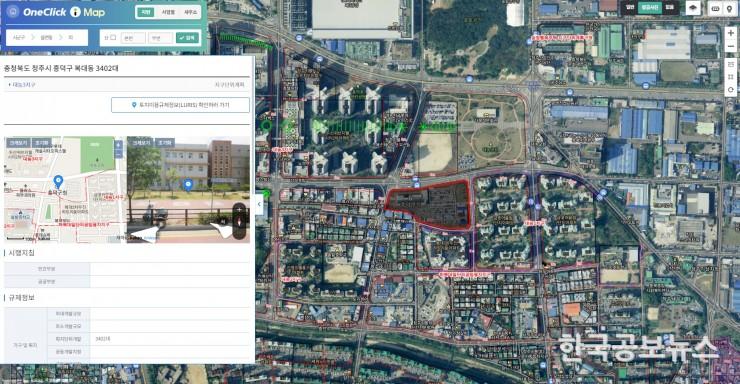Click the blue pin on the mini map
Image resolution: width=740 pixels, height=384 pixels.
58,182
